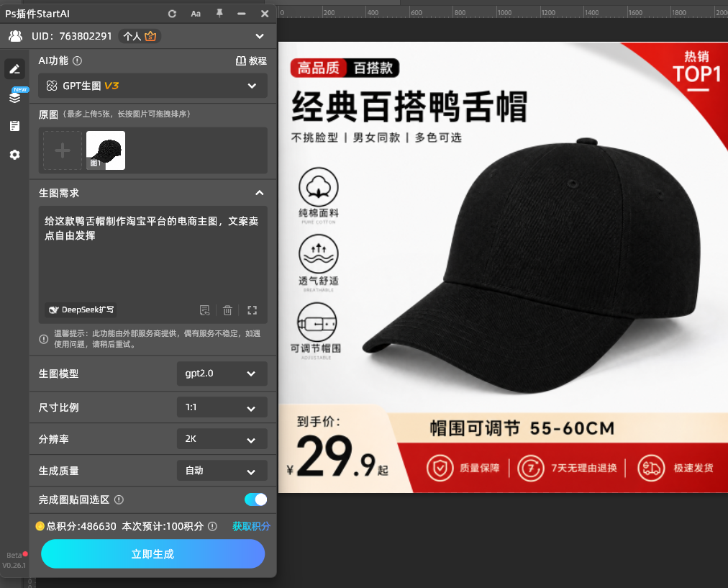Open the document list sidebar icon
Screen dimensions: 728x588
(x=15, y=126)
